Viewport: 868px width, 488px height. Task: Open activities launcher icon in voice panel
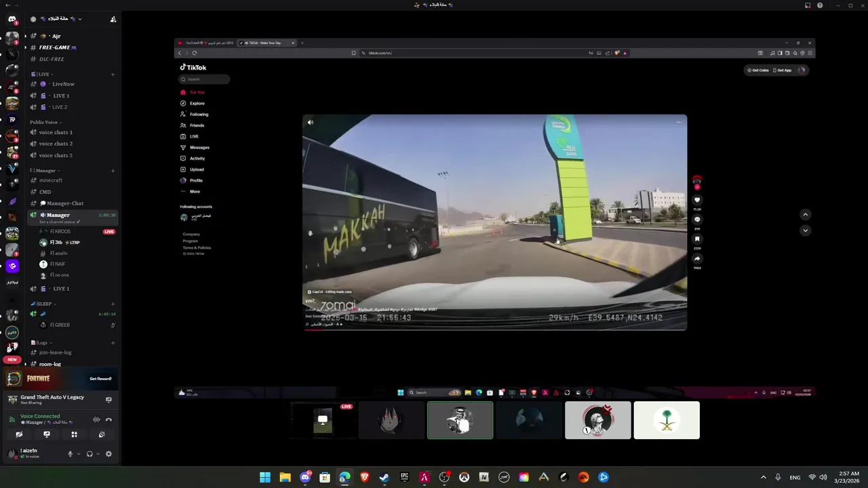tap(74, 434)
